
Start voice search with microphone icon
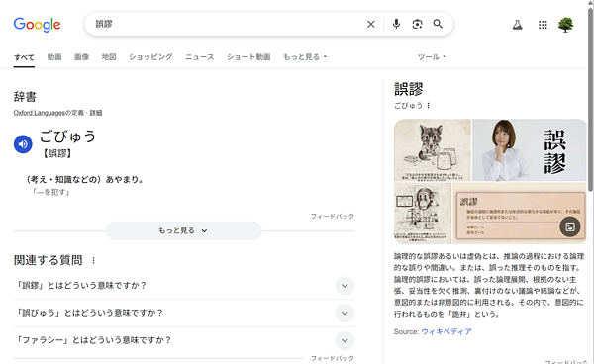(x=396, y=24)
